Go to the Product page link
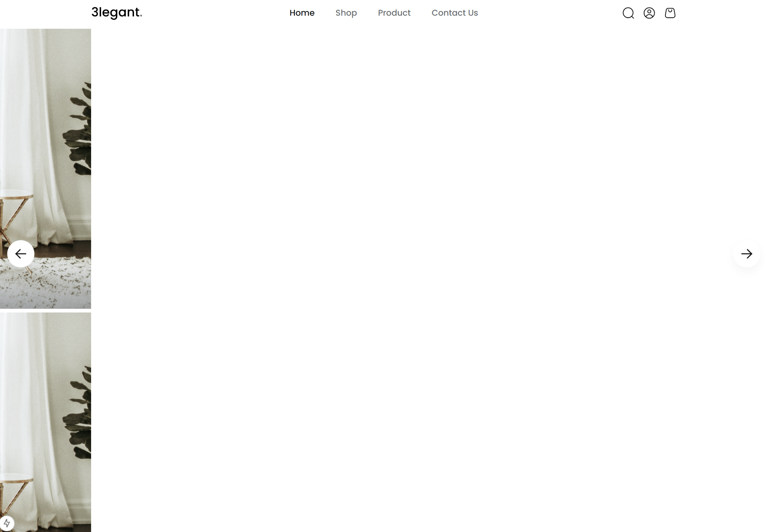The width and height of the screenshot is (764, 532). 394,13
